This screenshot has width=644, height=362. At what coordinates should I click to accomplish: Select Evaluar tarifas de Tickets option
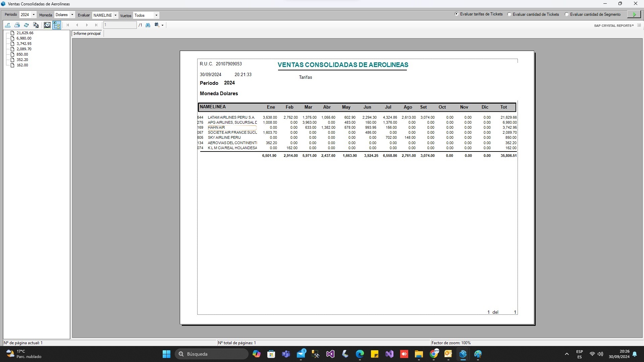(x=457, y=14)
